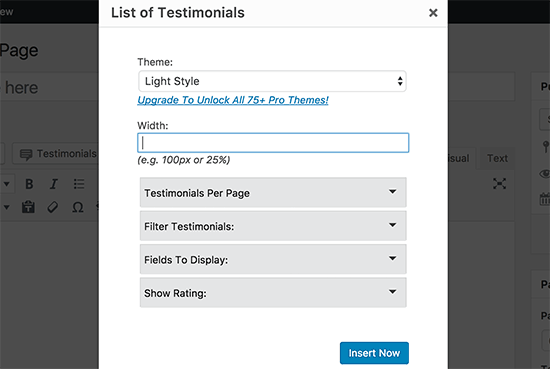This screenshot has width=550, height=369.
Task: Open the special character omega icon
Action: pyautogui.click(x=78, y=207)
